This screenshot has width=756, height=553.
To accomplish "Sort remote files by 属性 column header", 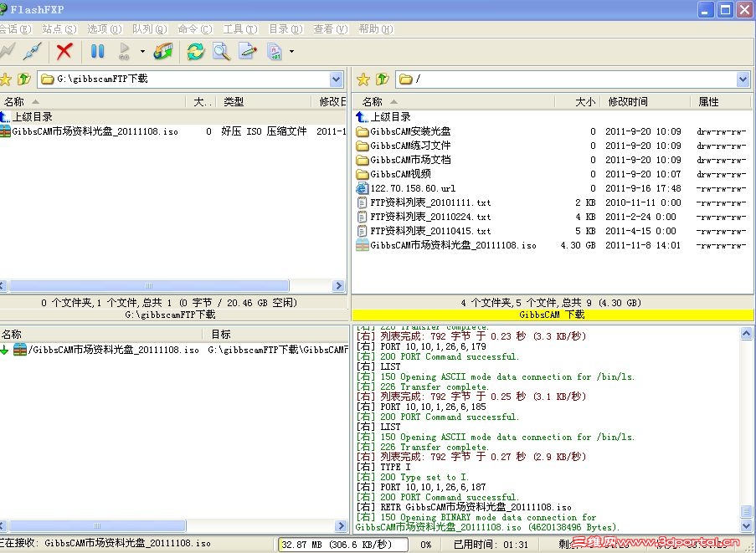I will point(720,101).
